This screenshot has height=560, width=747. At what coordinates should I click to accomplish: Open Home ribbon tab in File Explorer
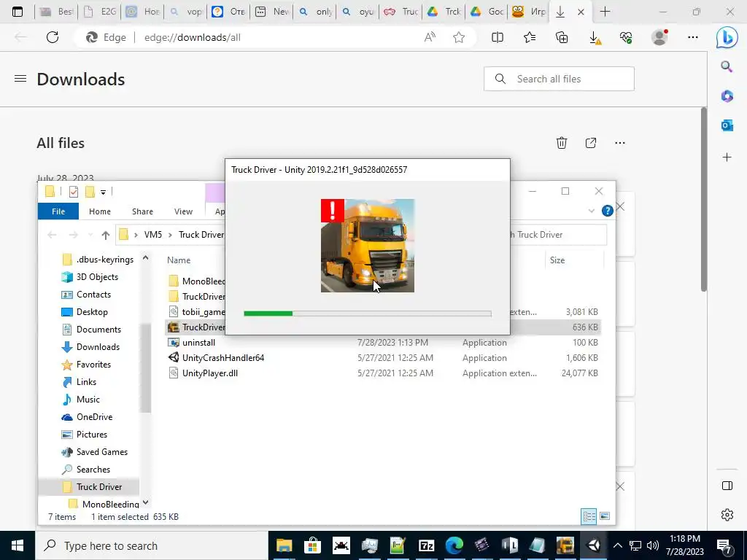coord(99,211)
